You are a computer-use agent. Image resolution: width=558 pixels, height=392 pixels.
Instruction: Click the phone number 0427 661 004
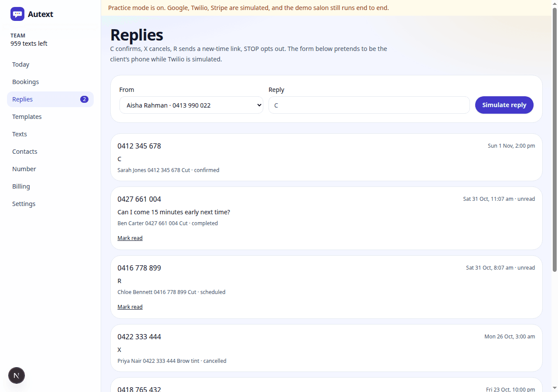139,199
